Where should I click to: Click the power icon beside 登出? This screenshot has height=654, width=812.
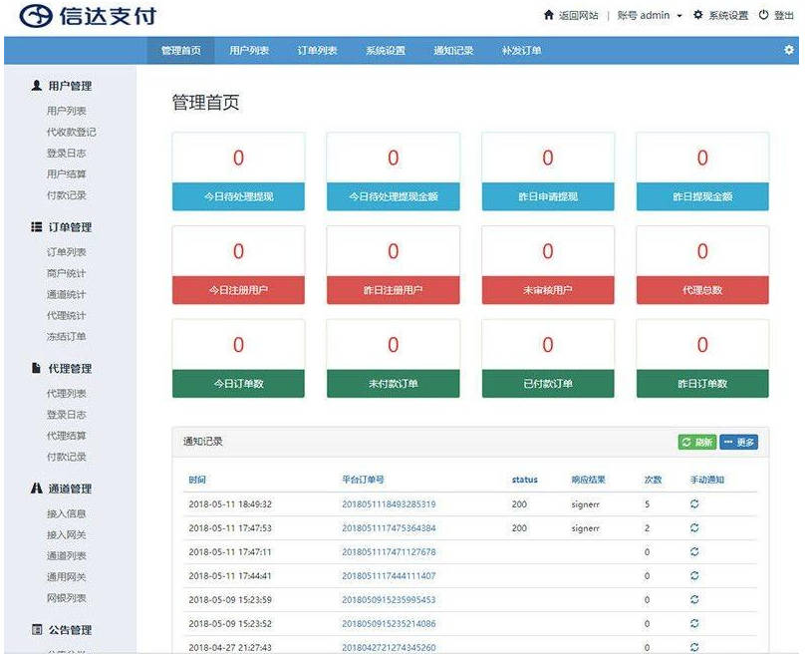tap(764, 15)
